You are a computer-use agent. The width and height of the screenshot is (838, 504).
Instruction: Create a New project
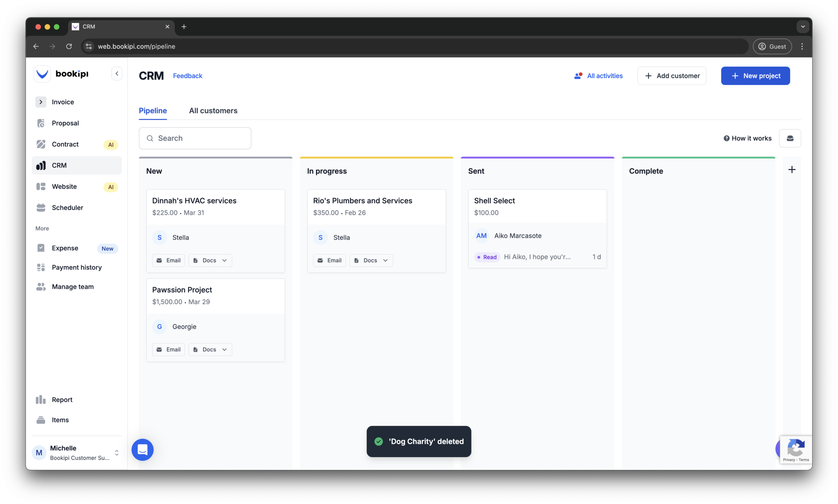(x=755, y=76)
